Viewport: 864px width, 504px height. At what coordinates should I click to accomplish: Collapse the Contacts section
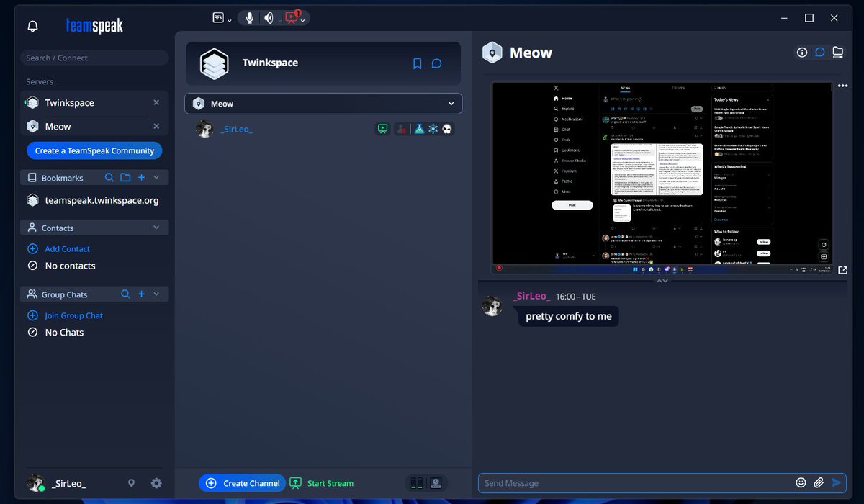[x=156, y=228]
